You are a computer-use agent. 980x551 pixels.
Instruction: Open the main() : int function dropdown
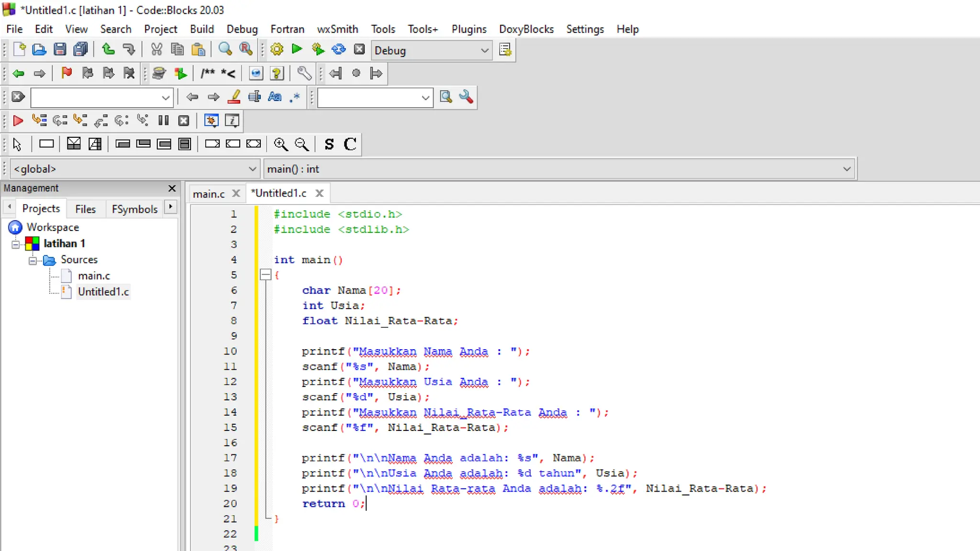click(846, 169)
